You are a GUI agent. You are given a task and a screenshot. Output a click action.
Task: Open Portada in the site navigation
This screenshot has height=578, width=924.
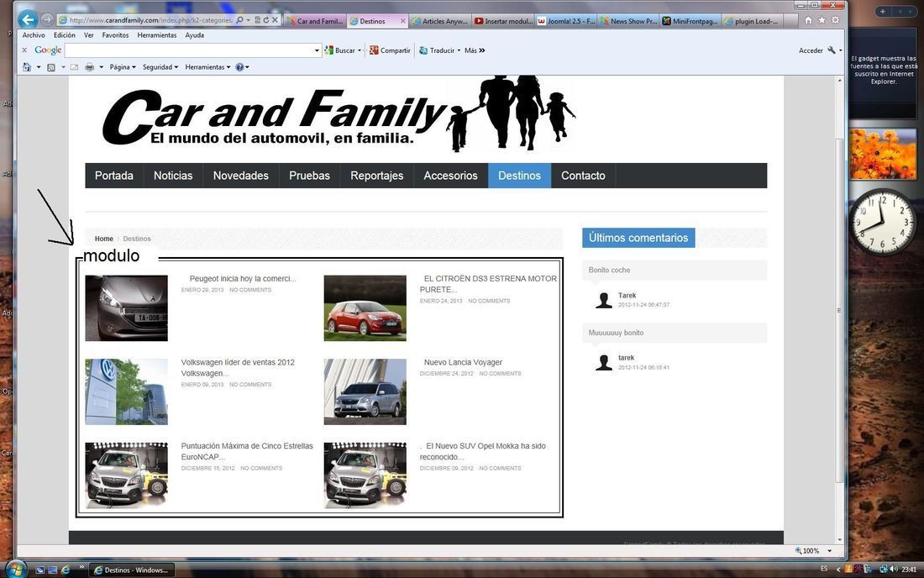click(114, 176)
